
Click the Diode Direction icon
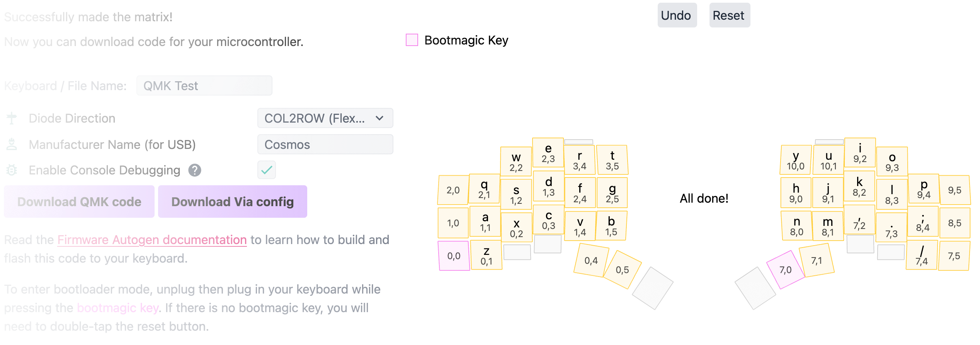[12, 118]
